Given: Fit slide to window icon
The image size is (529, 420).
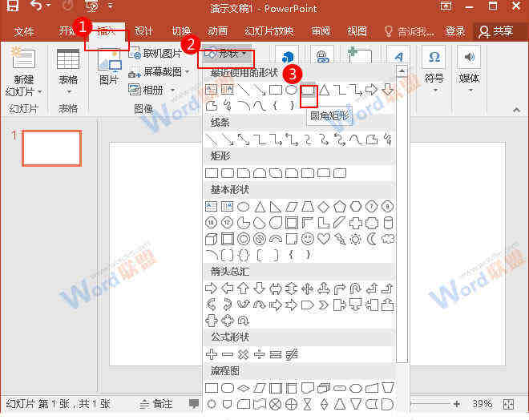Looking at the screenshot, I should point(508,404).
